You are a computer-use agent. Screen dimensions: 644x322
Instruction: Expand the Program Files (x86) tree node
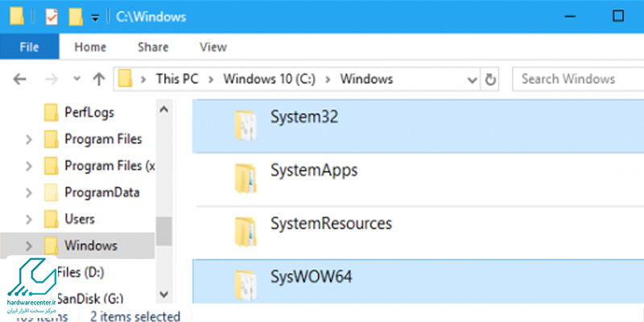click(29, 167)
